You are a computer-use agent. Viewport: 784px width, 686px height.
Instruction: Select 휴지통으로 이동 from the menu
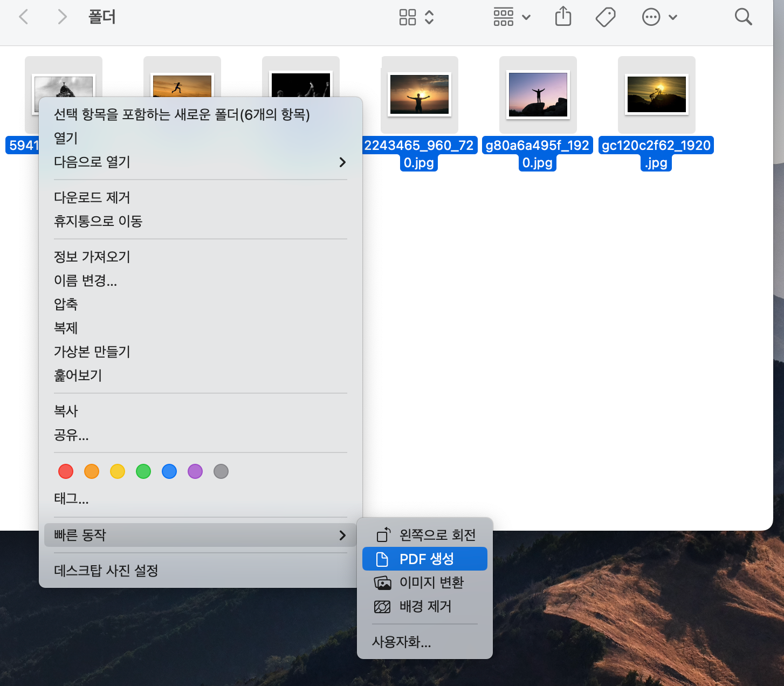(x=98, y=221)
